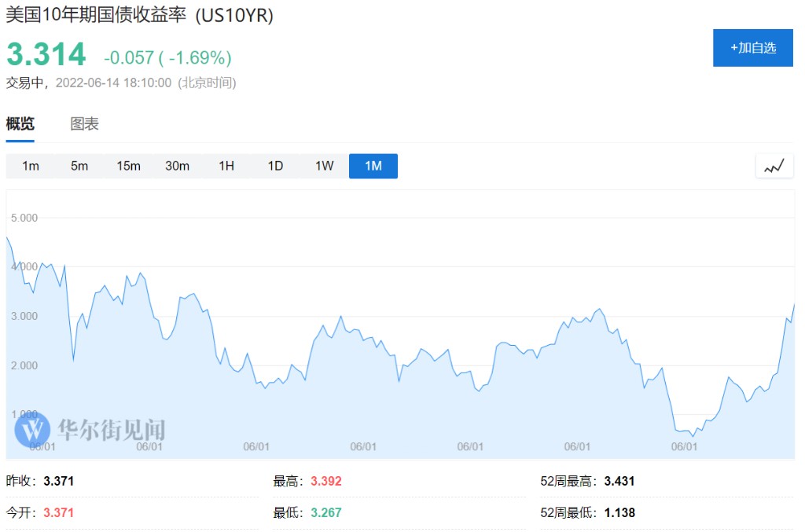Click the 5.000 y-axis gridline label

24,218
